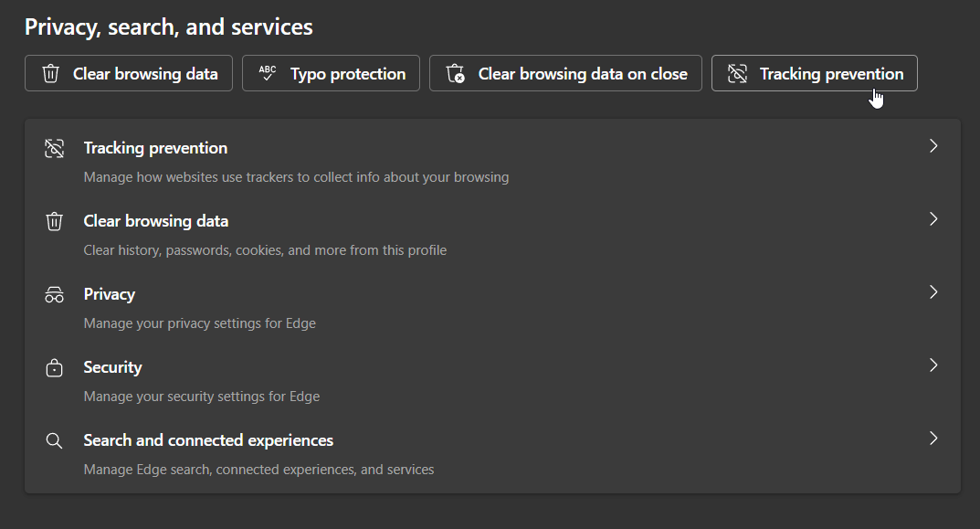
Task: Click the Tracking prevention shortcut button
Action: [814, 73]
